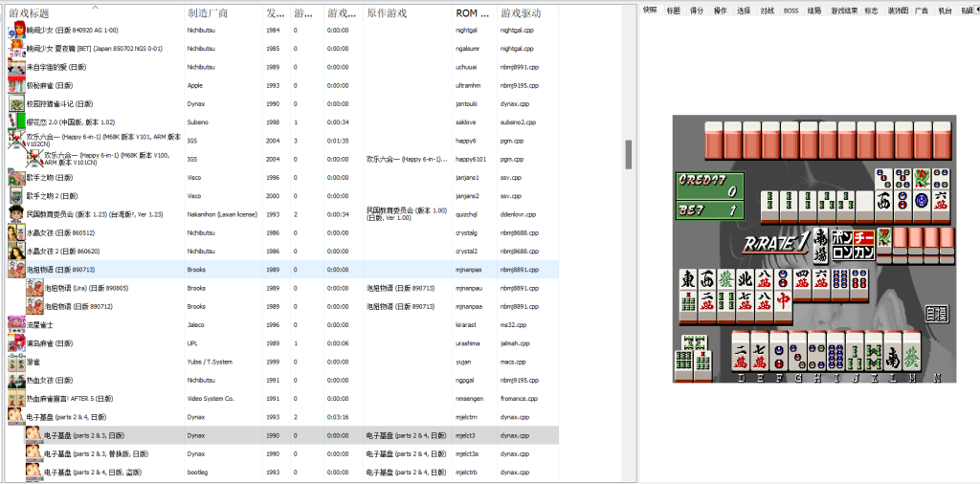Screen dimensions: 980x484
Task: Click the icon for 晚间少女 (日版 840920 AG 1-00)
Action: point(16,31)
